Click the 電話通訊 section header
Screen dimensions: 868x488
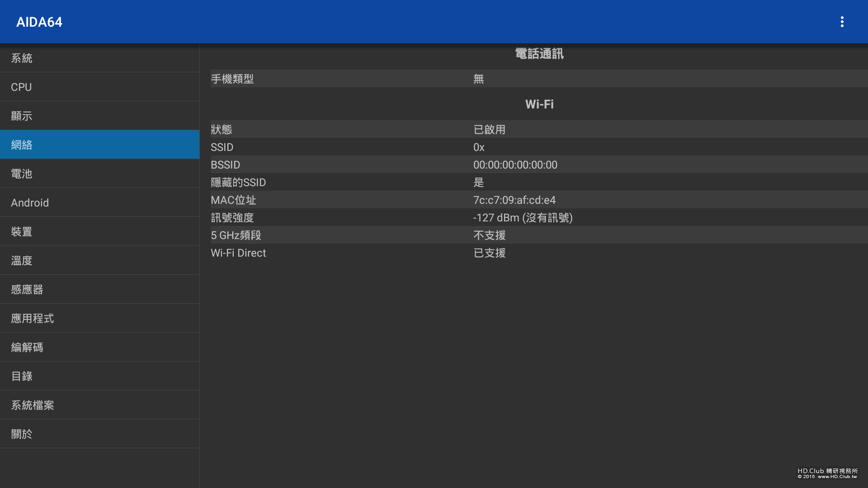pos(539,54)
